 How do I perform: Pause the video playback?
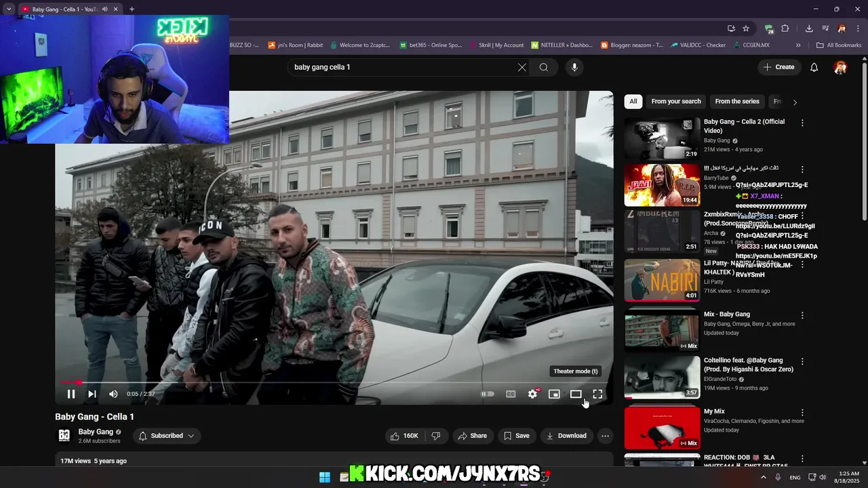[71, 394]
